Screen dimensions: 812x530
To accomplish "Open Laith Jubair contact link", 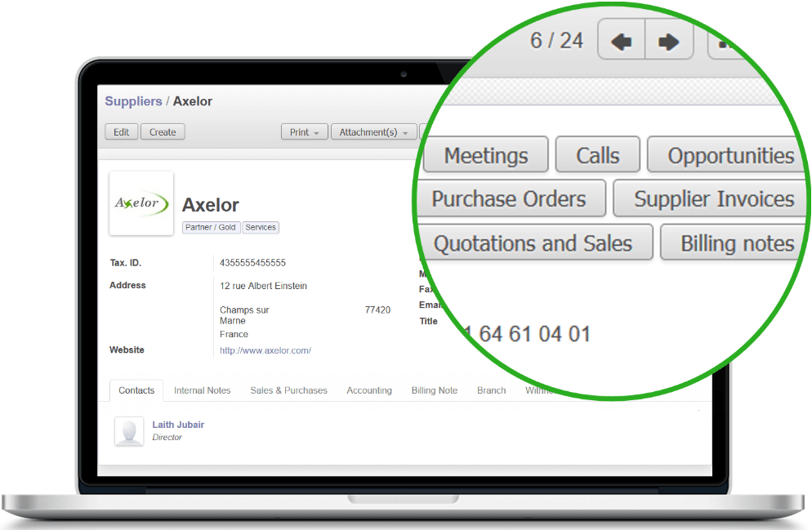I will (x=178, y=425).
